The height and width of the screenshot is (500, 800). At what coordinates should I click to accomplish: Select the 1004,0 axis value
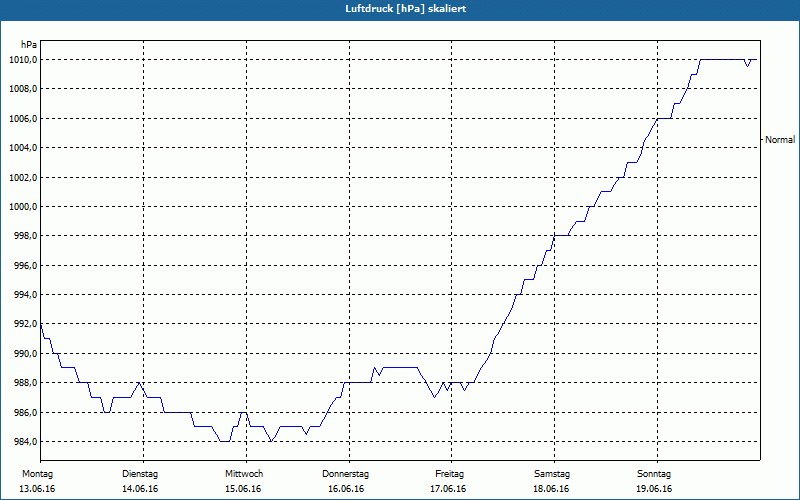pyautogui.click(x=23, y=148)
